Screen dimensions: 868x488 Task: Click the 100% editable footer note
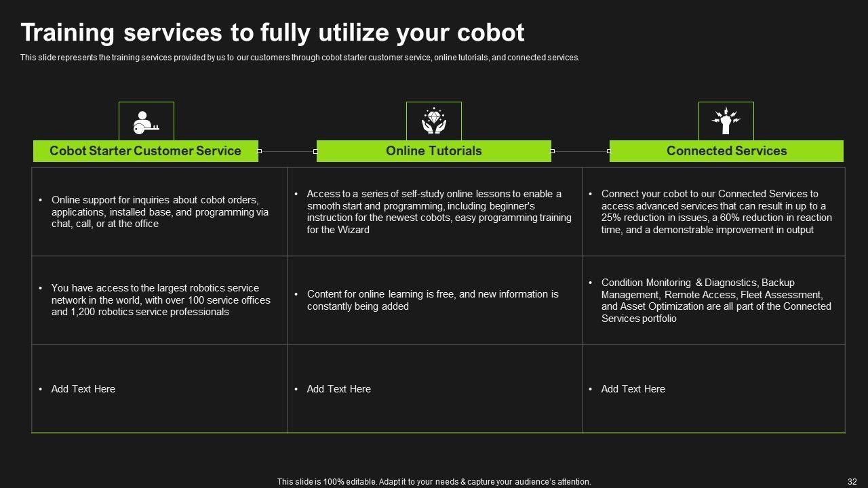[434, 482]
